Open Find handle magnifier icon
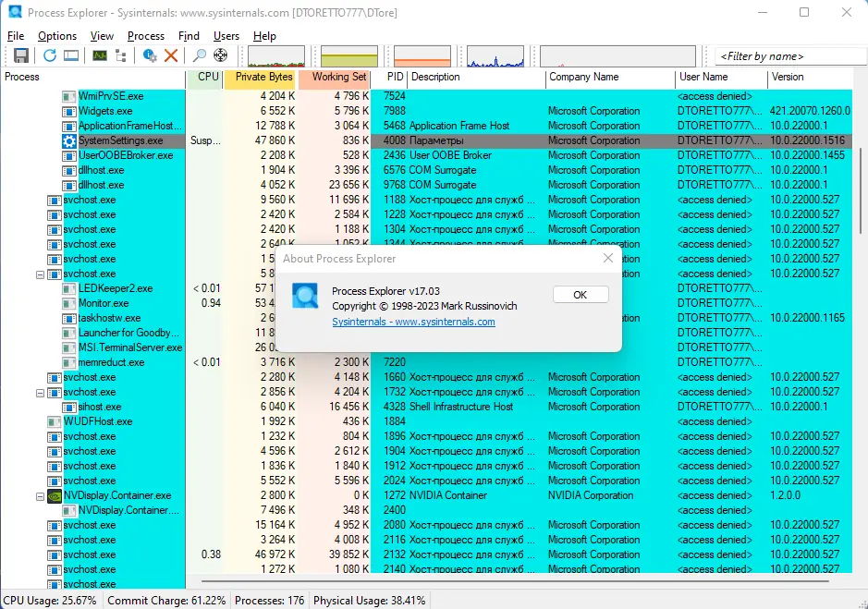The height and width of the screenshot is (609, 868). [200, 55]
